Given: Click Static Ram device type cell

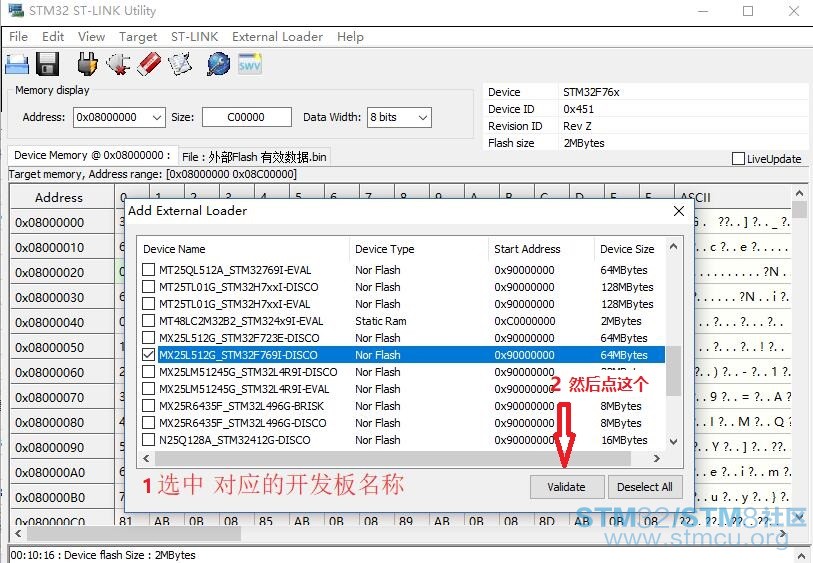Looking at the screenshot, I should point(381,321).
